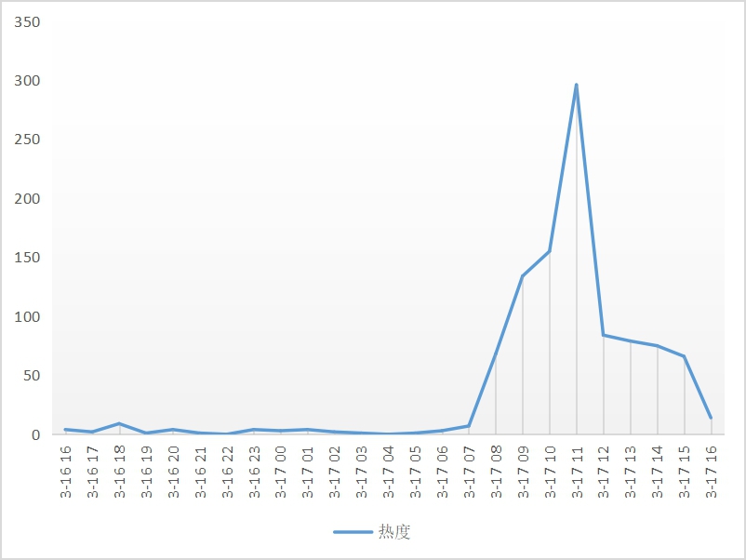The width and height of the screenshot is (746, 560).
Task: Select the data point at 3-17 07
Action: (469, 426)
